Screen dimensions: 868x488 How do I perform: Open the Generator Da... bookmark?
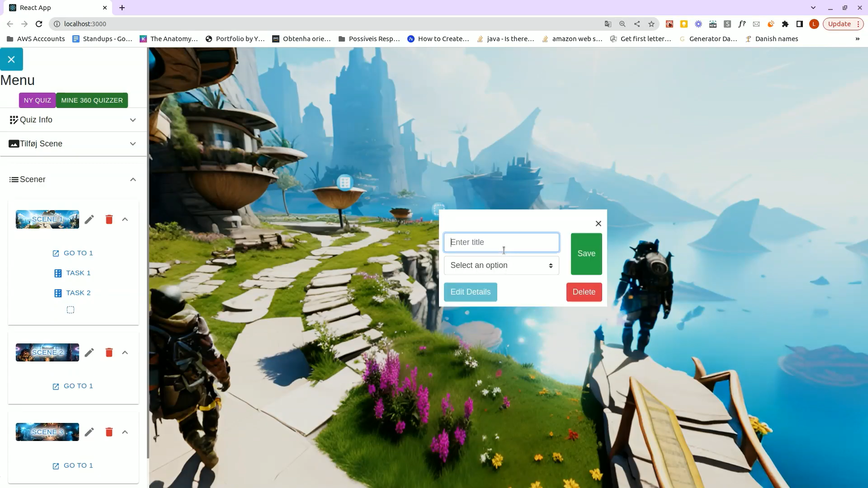coord(708,39)
